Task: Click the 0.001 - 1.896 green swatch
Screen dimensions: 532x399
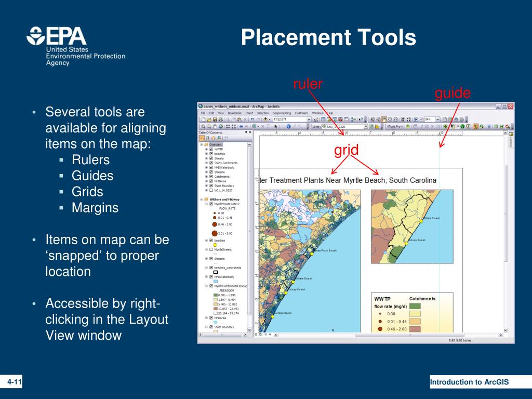Action: 215,295
